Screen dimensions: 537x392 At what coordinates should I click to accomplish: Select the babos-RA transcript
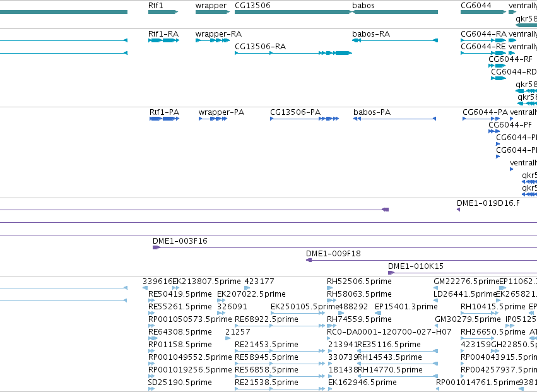click(395, 40)
